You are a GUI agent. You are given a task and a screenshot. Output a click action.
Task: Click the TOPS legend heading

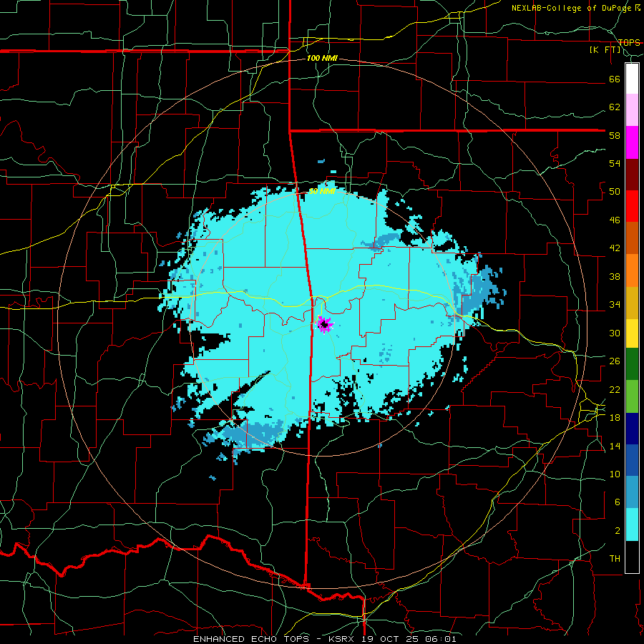[629, 42]
